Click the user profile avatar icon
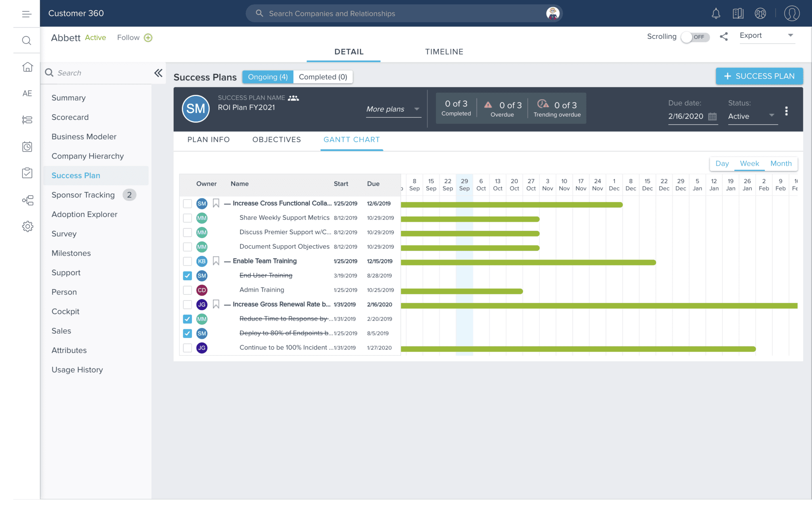This screenshot has width=812, height=515. tap(792, 13)
